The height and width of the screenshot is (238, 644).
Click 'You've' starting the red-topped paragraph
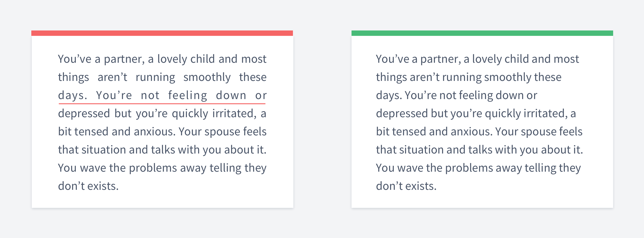pos(74,59)
